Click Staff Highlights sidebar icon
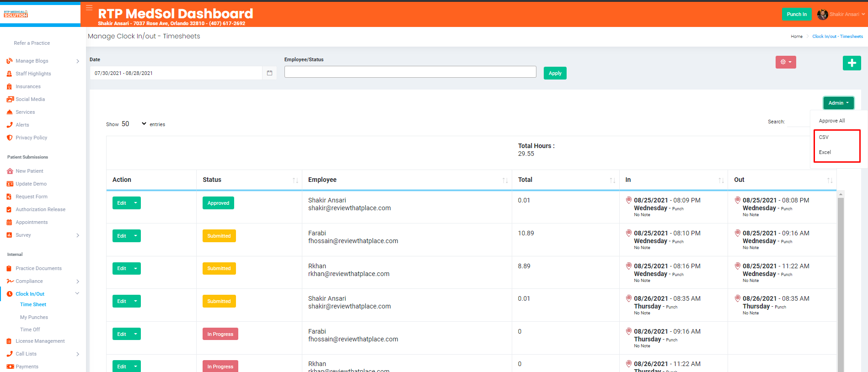 (x=10, y=74)
